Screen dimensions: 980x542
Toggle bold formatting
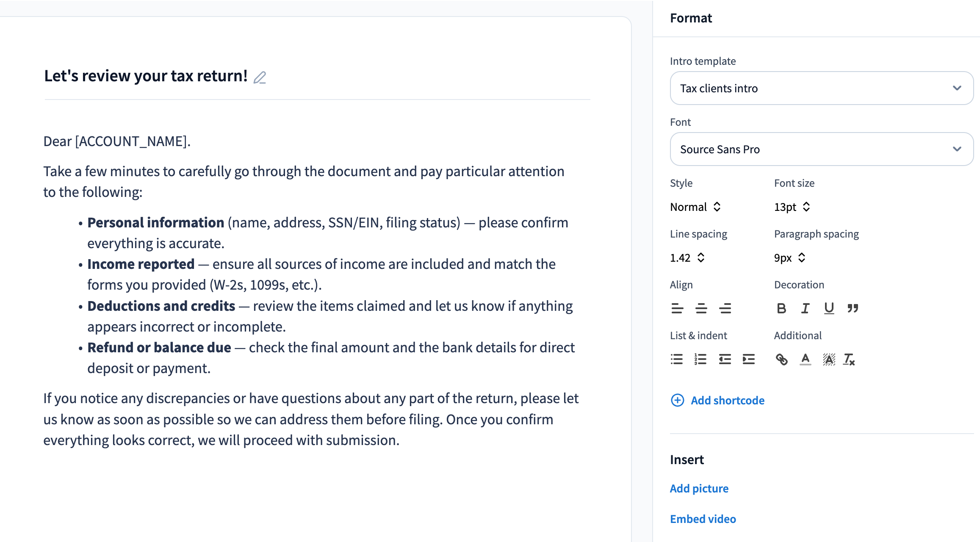[x=781, y=308]
